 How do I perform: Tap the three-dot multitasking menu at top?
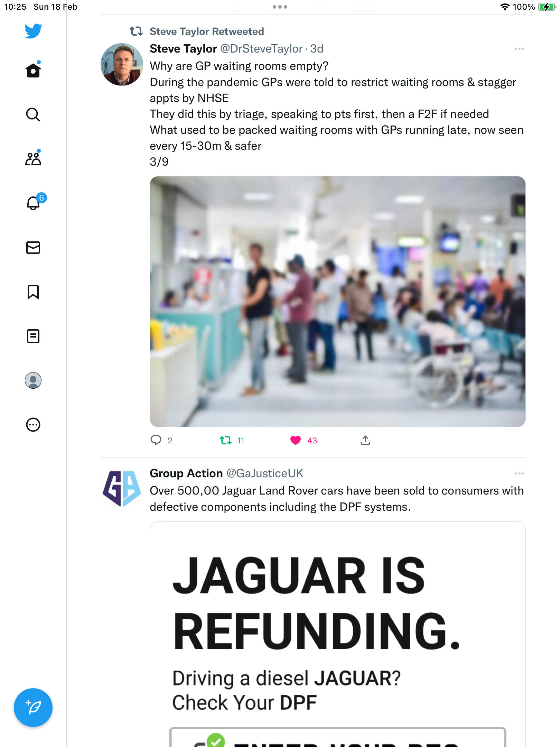pos(280,7)
